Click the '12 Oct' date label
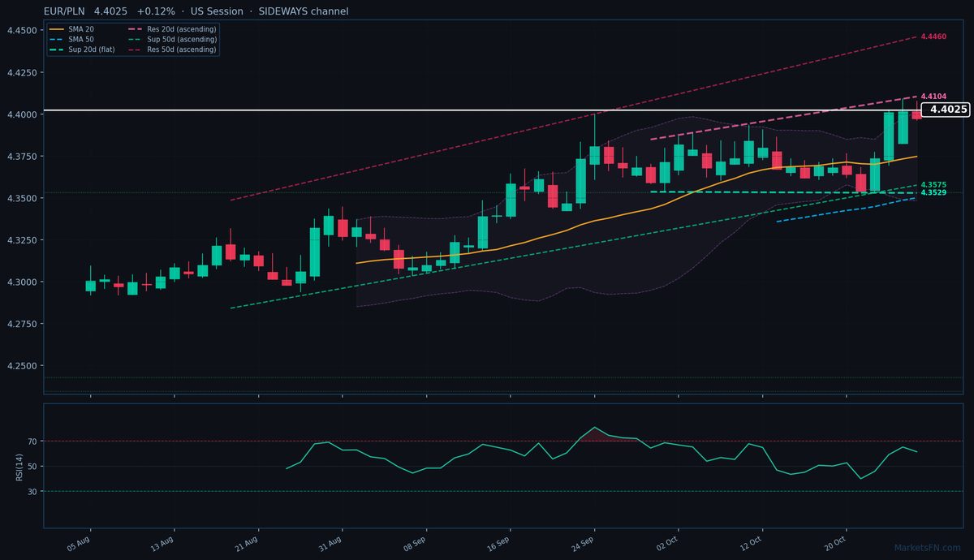This screenshot has height=560, width=974. click(x=750, y=544)
